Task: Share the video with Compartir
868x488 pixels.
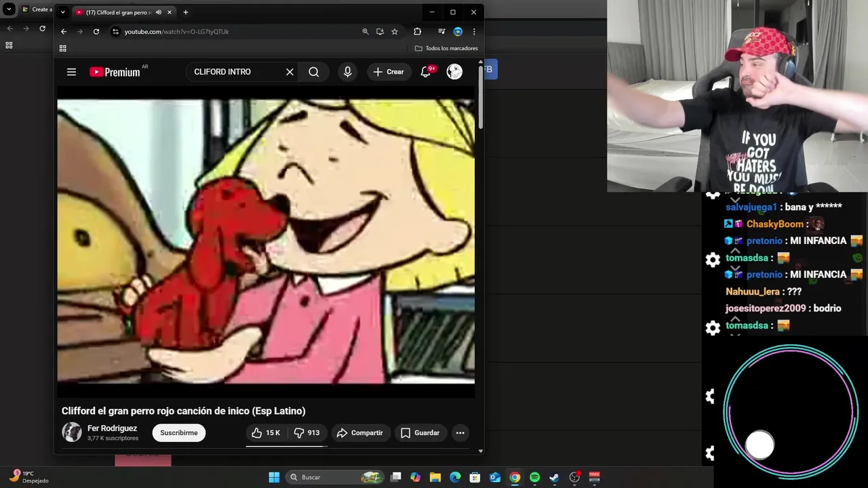Action: (360, 432)
